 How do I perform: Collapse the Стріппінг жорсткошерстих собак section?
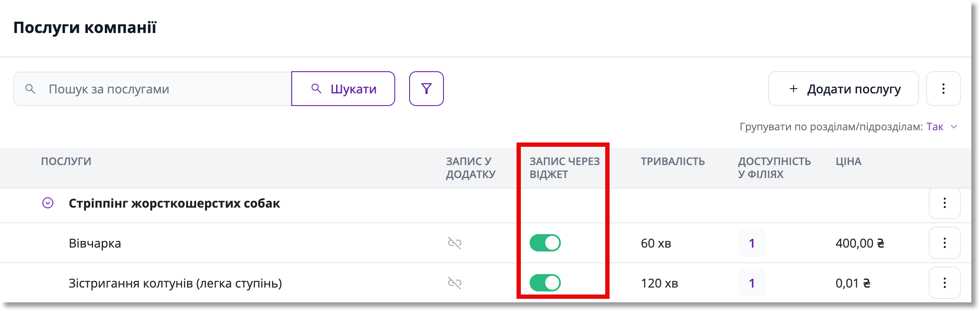pos(48,203)
